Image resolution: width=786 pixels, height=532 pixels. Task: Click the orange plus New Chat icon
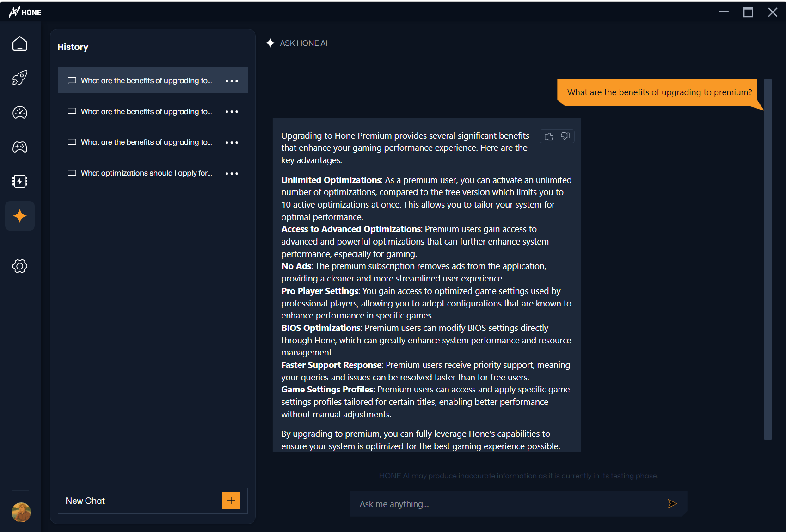coord(231,501)
